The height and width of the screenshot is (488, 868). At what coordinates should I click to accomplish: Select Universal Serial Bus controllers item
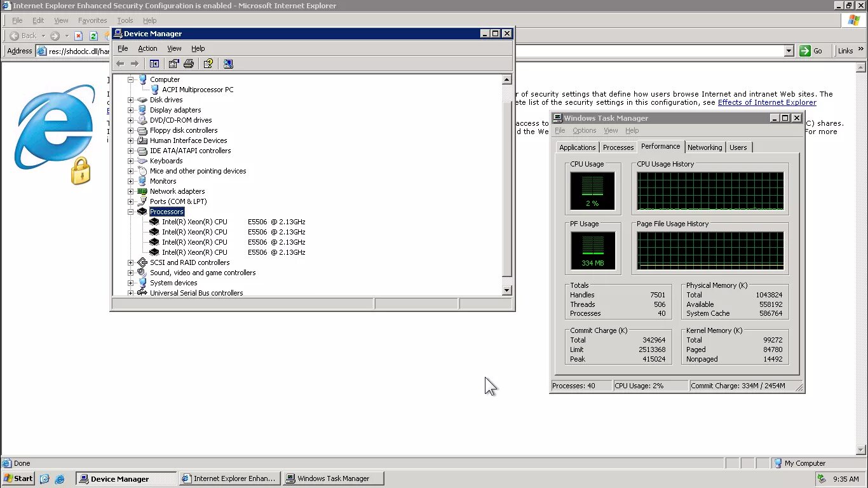click(196, 293)
